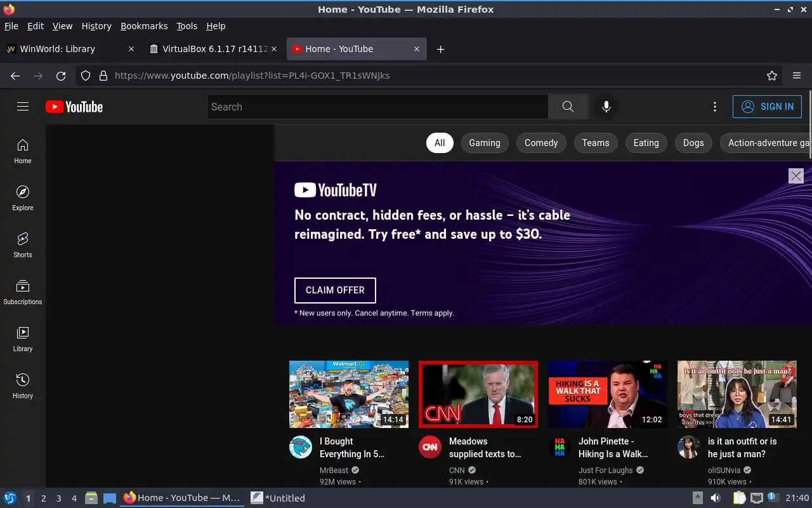Click the site lock padlock icon
The width and height of the screenshot is (812, 508).
[103, 76]
